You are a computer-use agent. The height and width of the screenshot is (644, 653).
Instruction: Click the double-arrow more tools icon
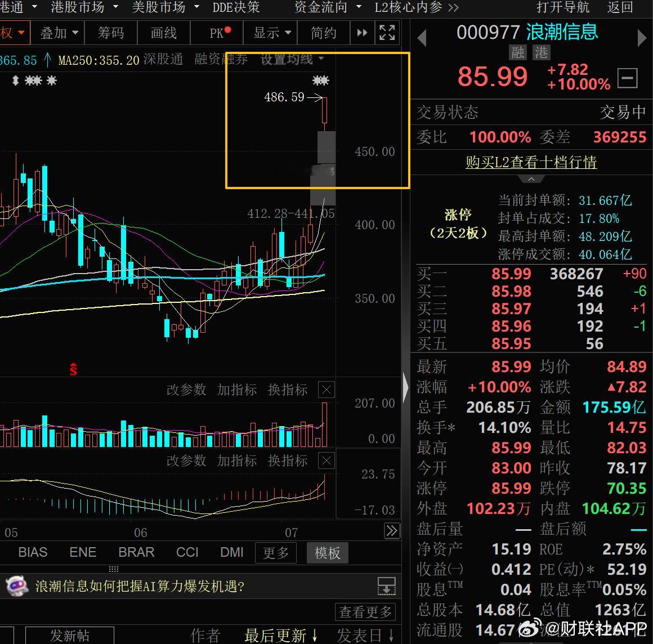(x=362, y=33)
